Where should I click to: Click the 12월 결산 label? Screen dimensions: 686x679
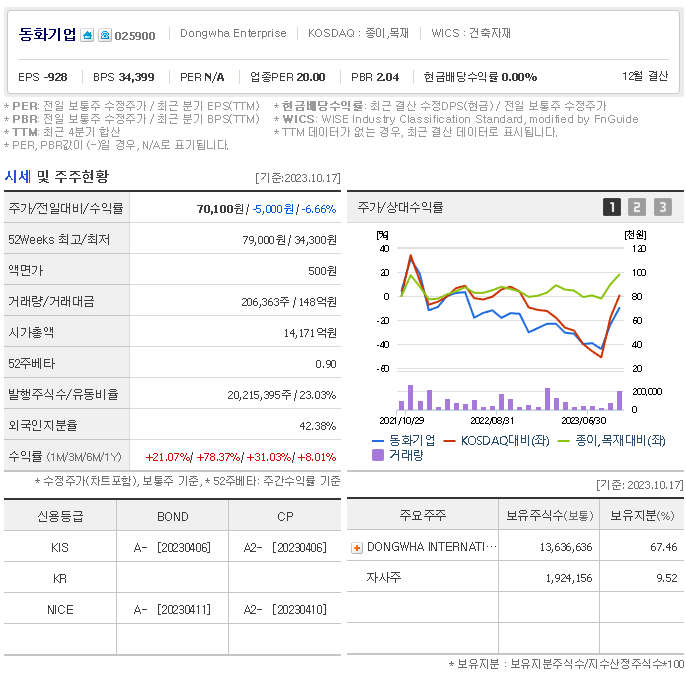coord(645,76)
